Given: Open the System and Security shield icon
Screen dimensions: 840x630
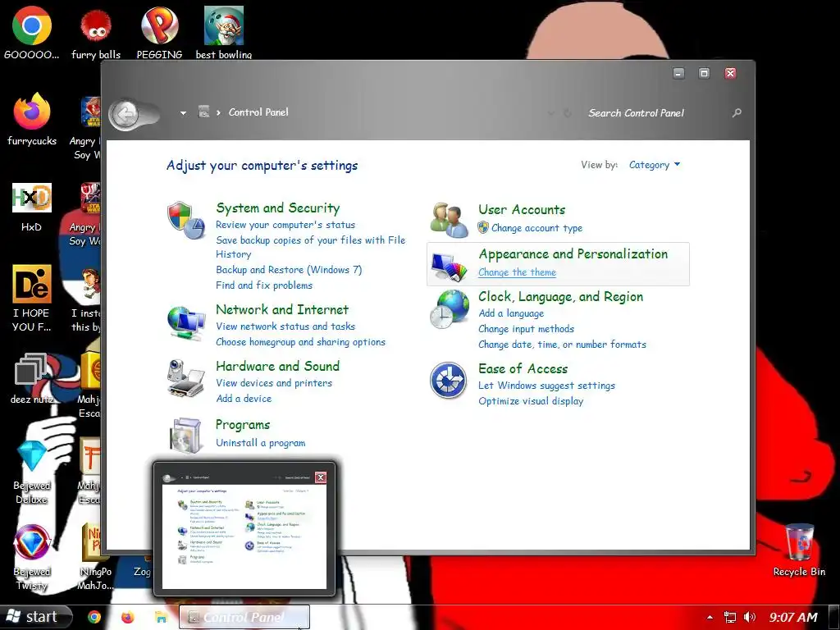Looking at the screenshot, I should point(186,220).
